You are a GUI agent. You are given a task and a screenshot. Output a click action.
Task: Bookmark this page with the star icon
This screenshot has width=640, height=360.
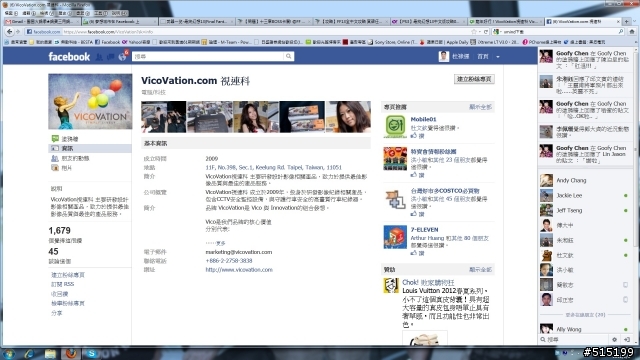474,31
